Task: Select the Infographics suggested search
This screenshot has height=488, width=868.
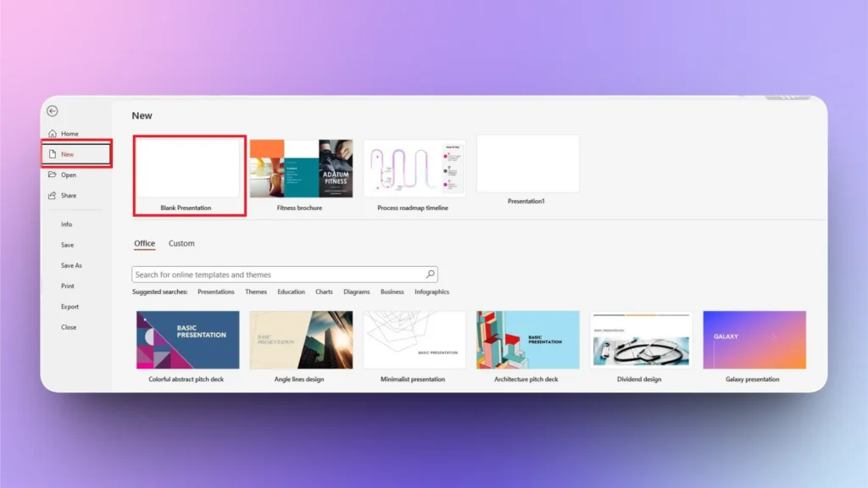Action: [433, 291]
